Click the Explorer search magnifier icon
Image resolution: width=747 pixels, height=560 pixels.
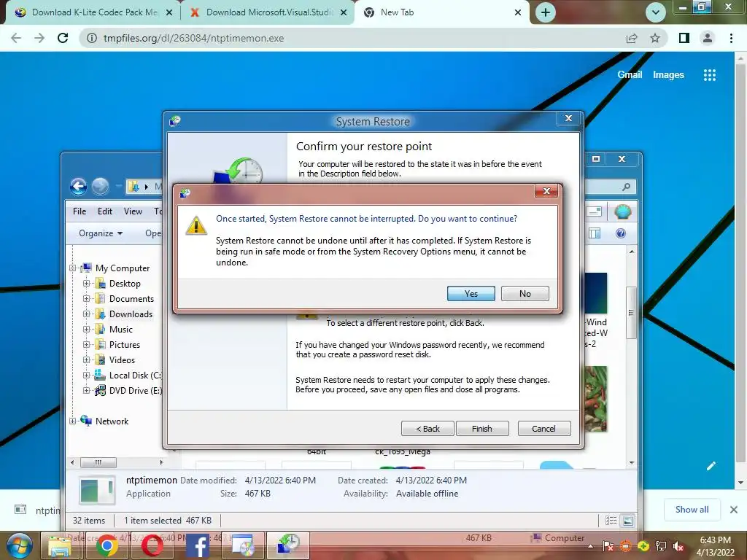(626, 187)
